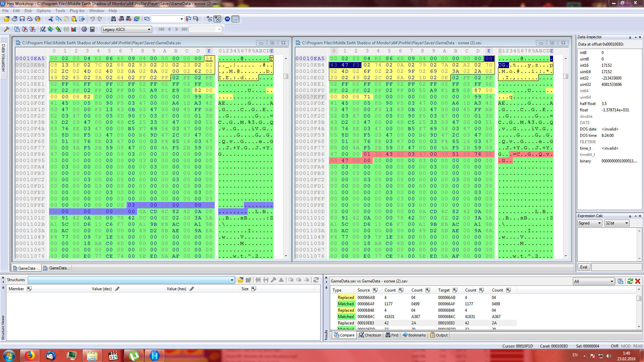Open the Edit menu
This screenshot has width=644, height=362.
pos(16,11)
